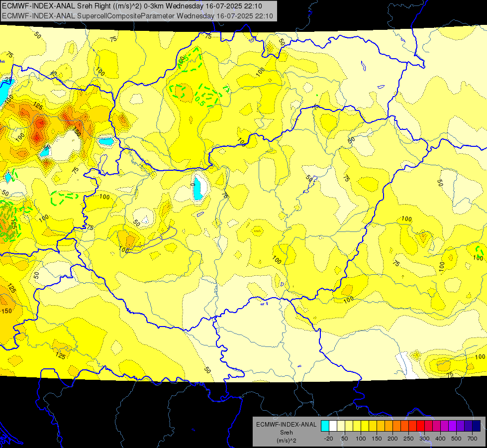Pick the violet swatch just left of 500 tick
487x448 pixels.
[x=453, y=426]
